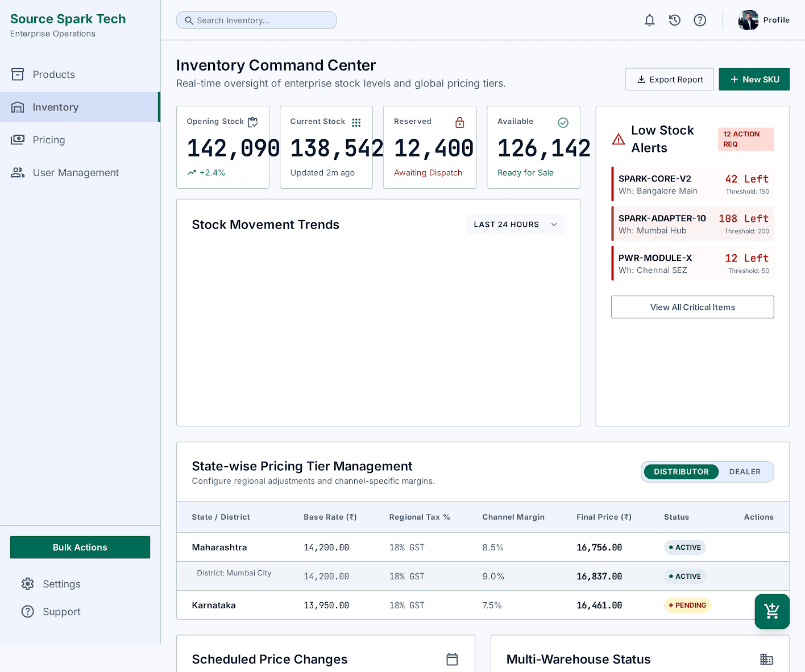Click the Low Stock Alerts warning triangle
This screenshot has width=805, height=672.
point(618,139)
